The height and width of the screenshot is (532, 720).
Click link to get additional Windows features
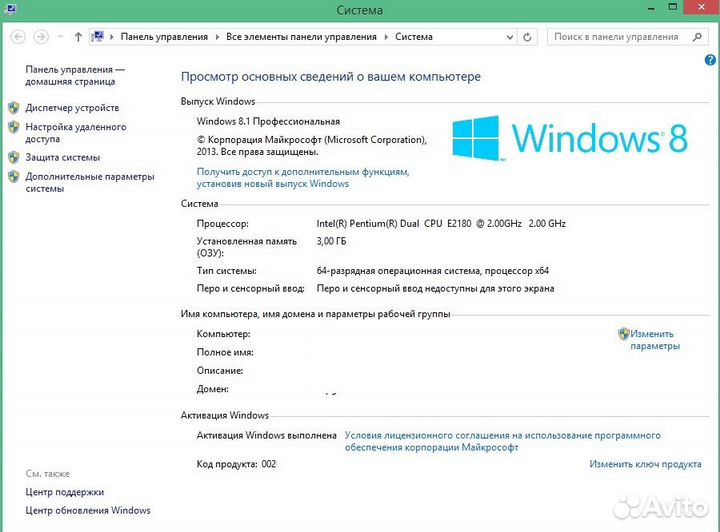tap(303, 178)
